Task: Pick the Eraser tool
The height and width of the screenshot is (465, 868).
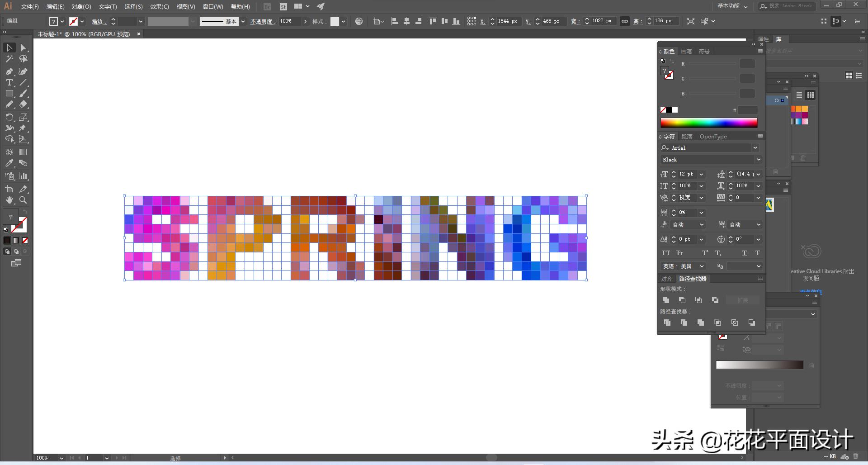Action: 24,104
